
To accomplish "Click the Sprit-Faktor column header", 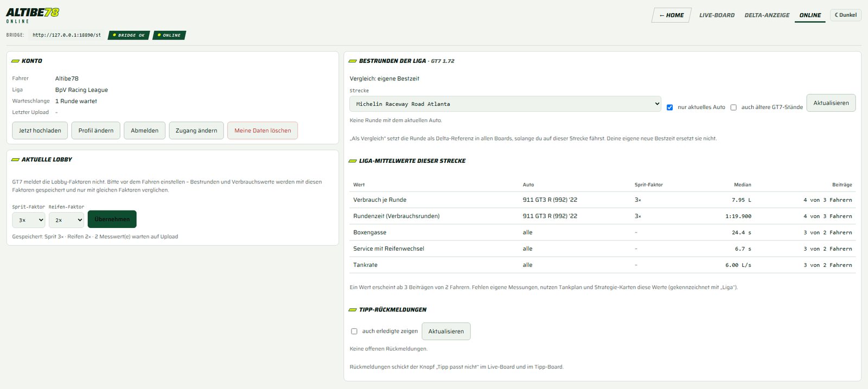I will click(x=649, y=184).
